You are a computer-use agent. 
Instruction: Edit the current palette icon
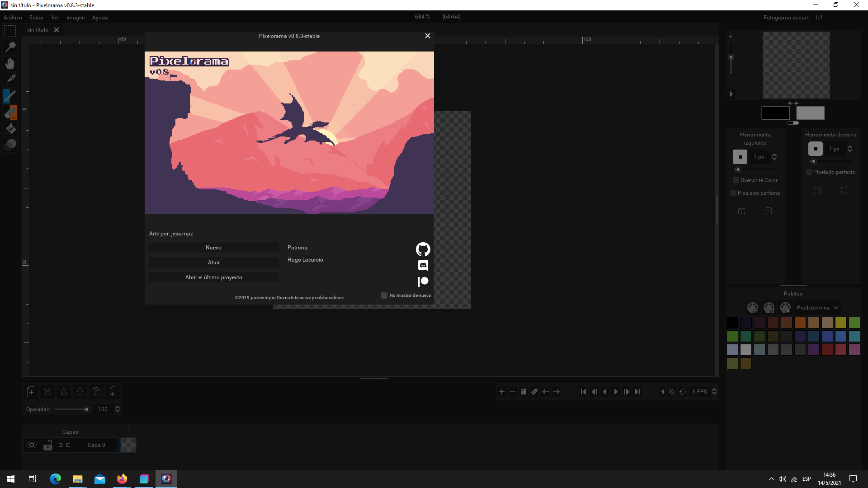coord(769,308)
